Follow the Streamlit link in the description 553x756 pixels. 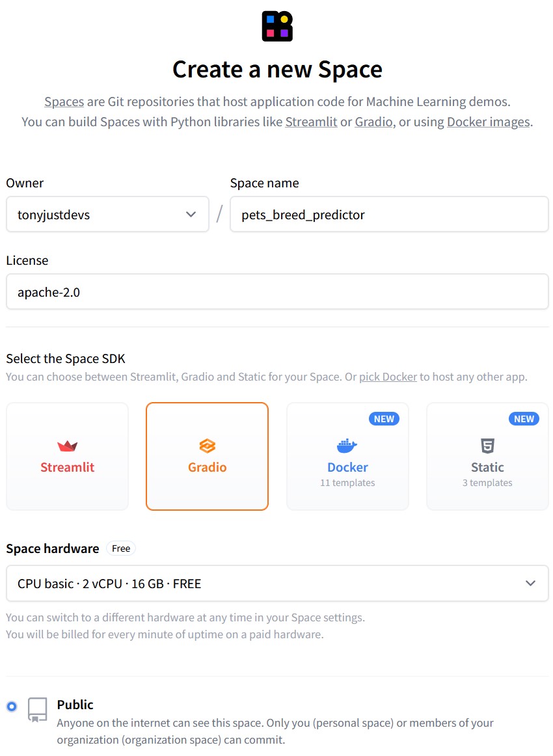(311, 122)
